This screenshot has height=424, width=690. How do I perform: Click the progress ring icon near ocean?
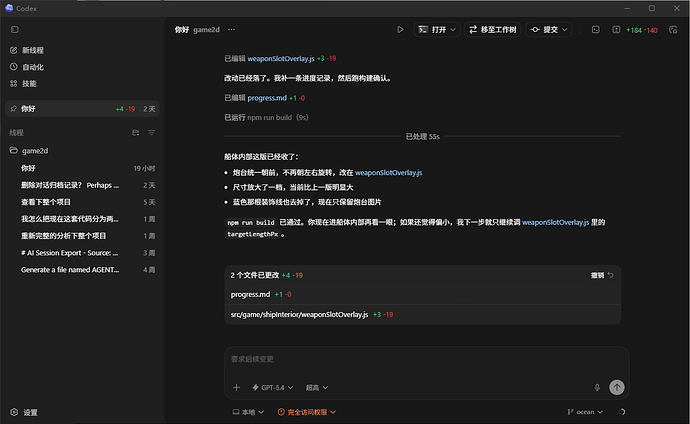click(x=622, y=412)
